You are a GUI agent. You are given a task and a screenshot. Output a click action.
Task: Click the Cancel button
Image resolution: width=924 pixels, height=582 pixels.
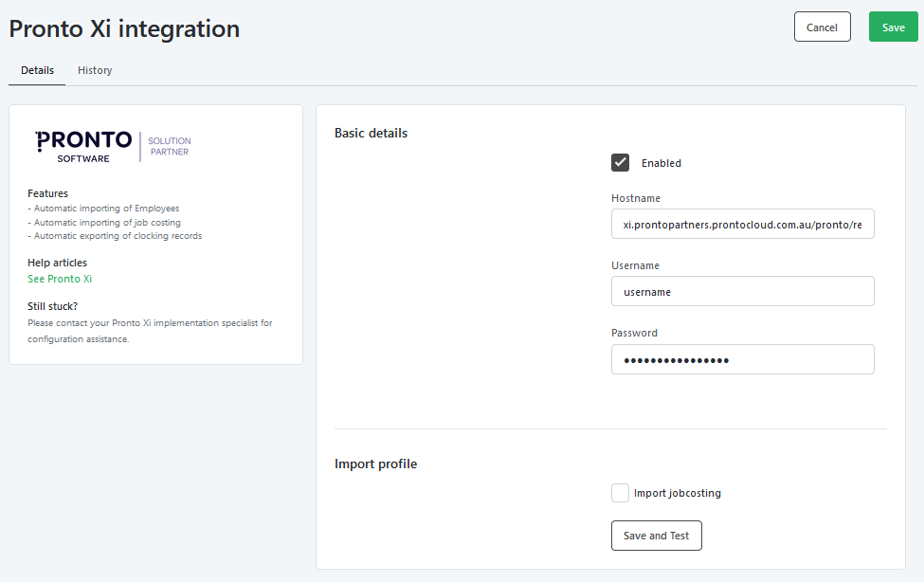click(x=822, y=27)
